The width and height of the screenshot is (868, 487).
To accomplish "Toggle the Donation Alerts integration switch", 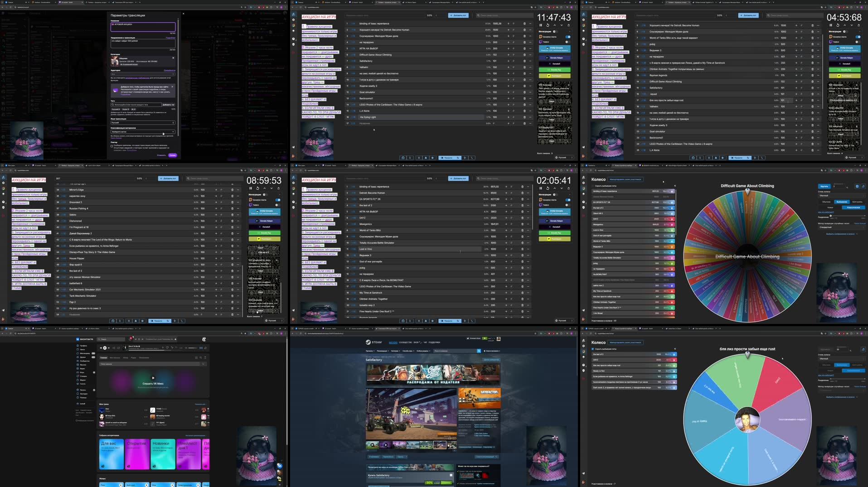I will (x=568, y=37).
